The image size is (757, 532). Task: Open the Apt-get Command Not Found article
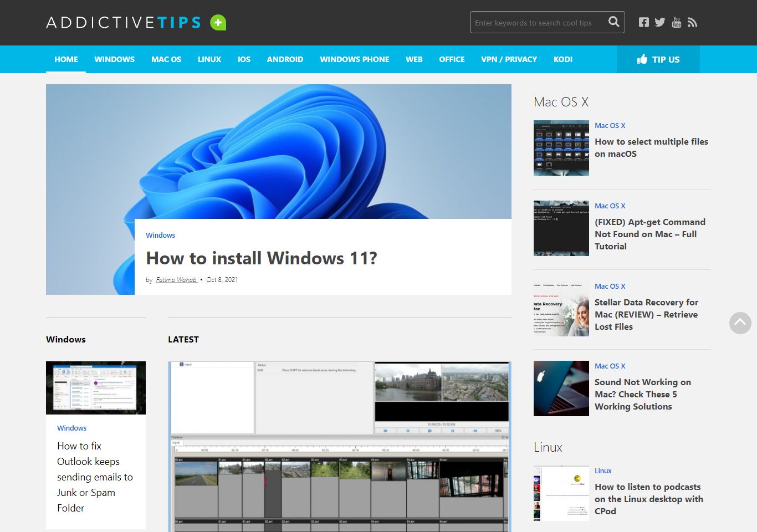click(x=650, y=234)
